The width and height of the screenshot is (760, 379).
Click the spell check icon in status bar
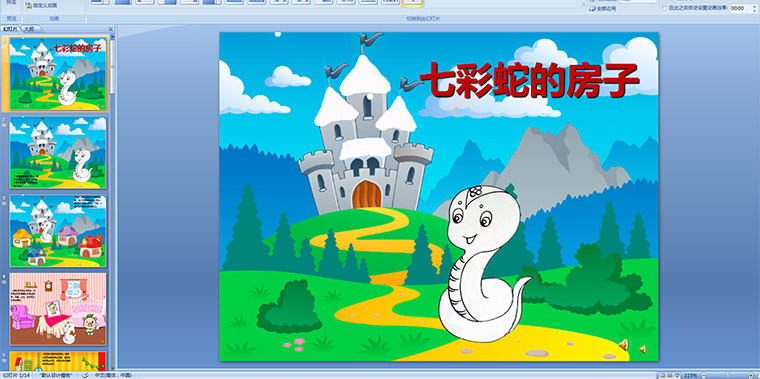coord(85,375)
